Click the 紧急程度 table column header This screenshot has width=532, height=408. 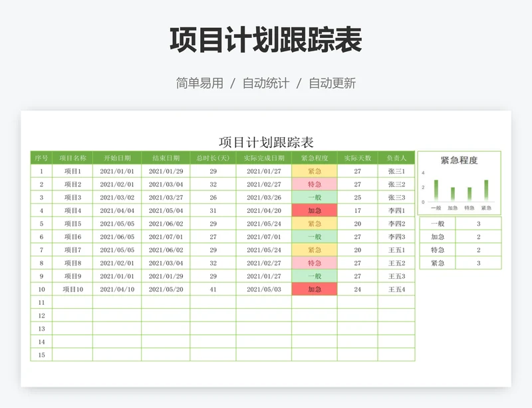coord(315,158)
